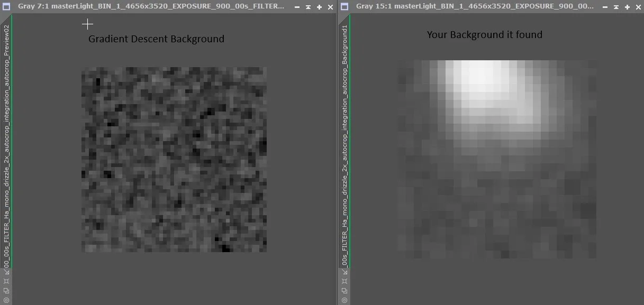The height and width of the screenshot is (305, 644).
Task: Click the overlapping squares icon in the left window sidebar
Action: [6, 290]
